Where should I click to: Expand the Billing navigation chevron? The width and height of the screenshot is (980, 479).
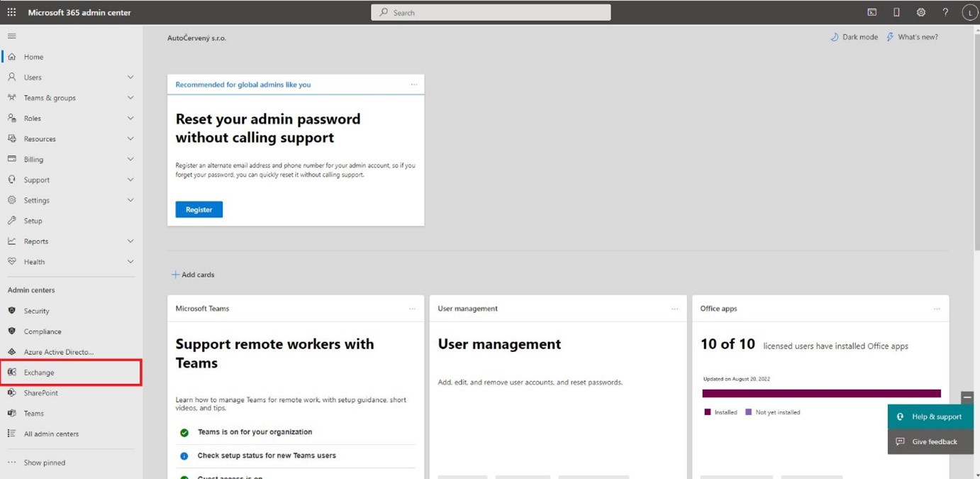click(x=130, y=160)
